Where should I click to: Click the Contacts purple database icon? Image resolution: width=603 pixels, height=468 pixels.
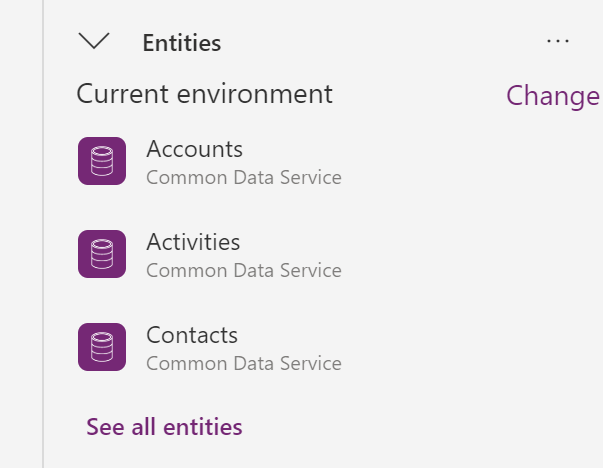(101, 347)
